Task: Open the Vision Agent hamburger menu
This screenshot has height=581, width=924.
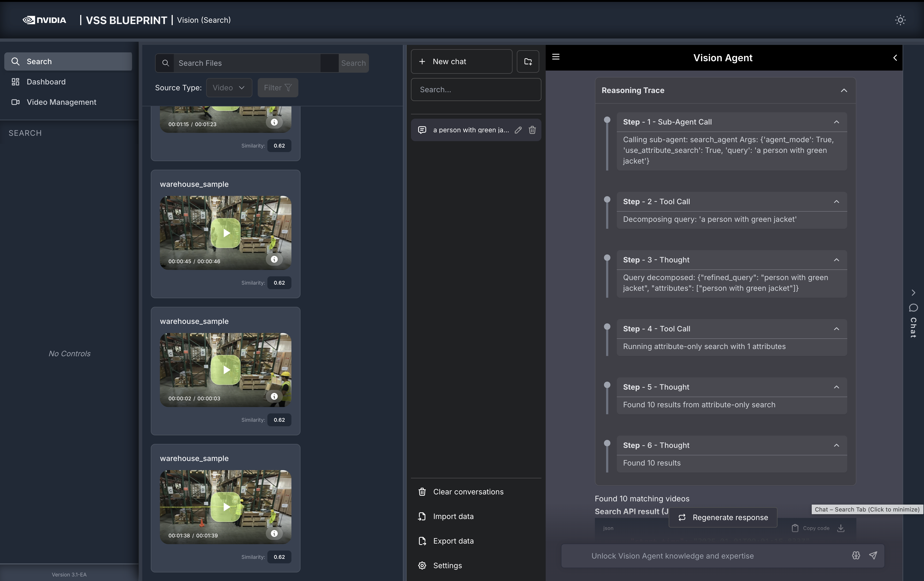Action: point(556,57)
